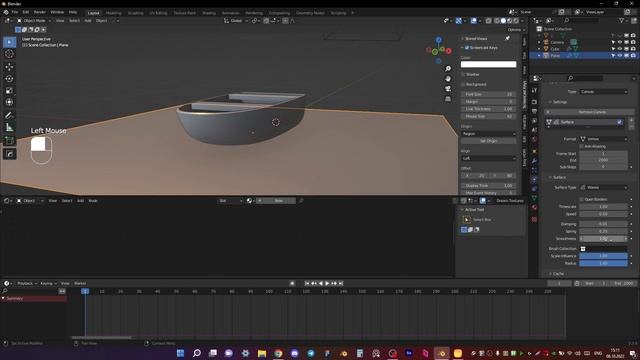The image size is (640, 360).
Task: Open the Render menu
Action: [40, 12]
